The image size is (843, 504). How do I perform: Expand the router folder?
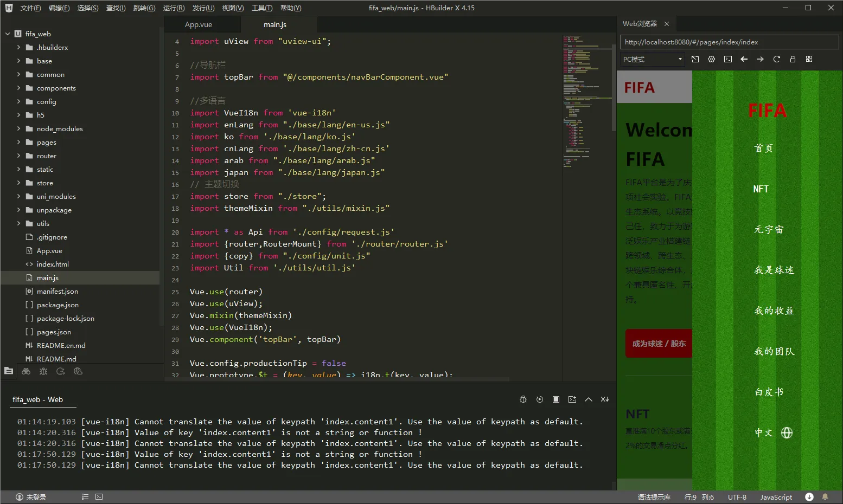[x=46, y=156]
